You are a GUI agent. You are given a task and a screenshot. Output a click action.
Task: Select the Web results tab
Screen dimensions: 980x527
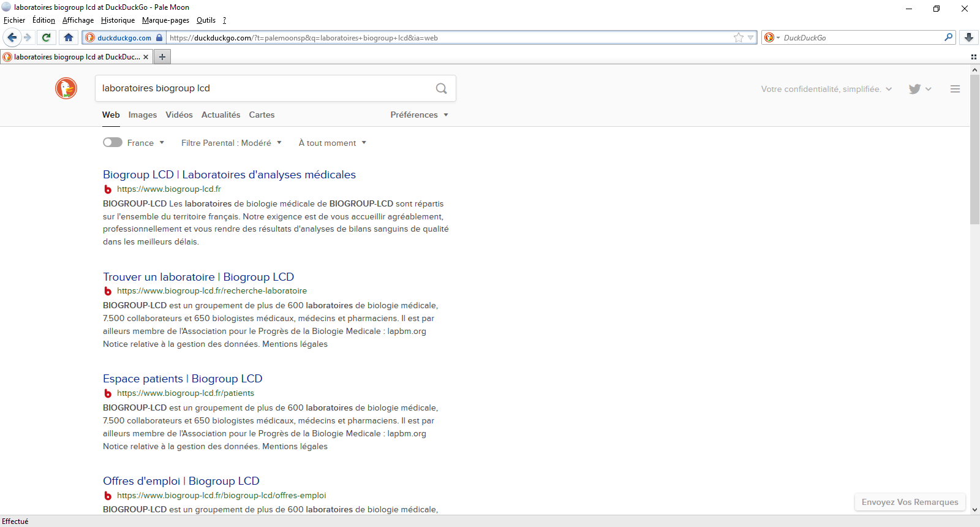coord(111,115)
